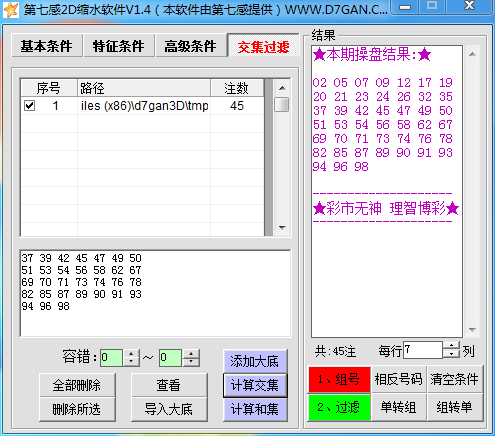Click the 相反号码 button
Viewport: 495px width, 436px height.
399,379
